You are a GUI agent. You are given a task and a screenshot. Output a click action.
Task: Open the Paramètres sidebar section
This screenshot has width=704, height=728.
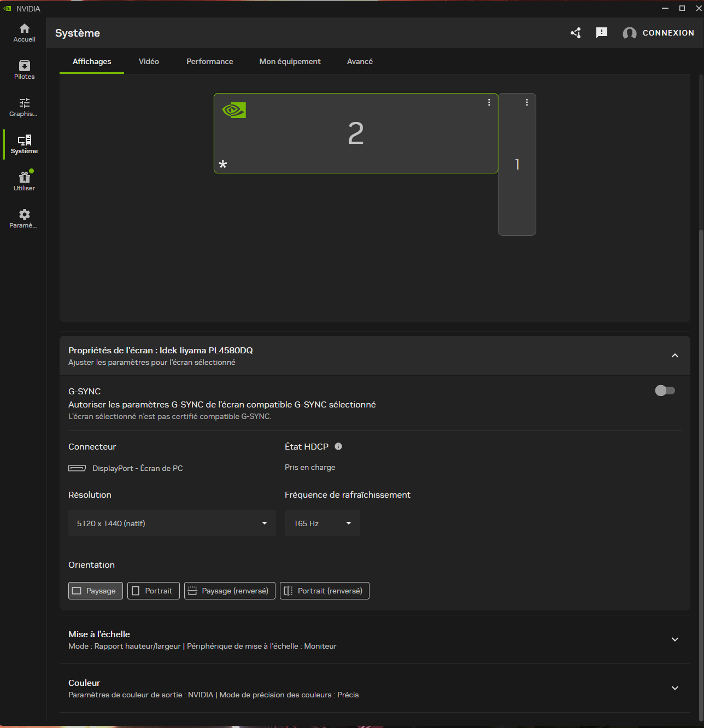24,218
